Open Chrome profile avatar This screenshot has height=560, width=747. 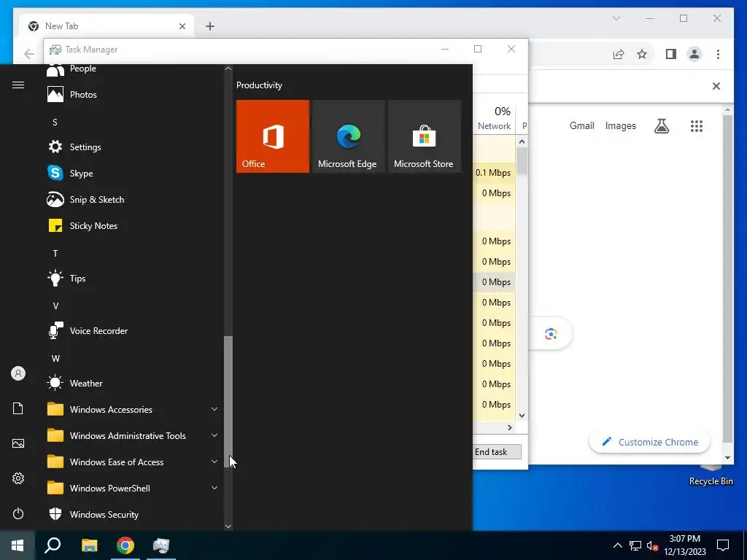(694, 54)
